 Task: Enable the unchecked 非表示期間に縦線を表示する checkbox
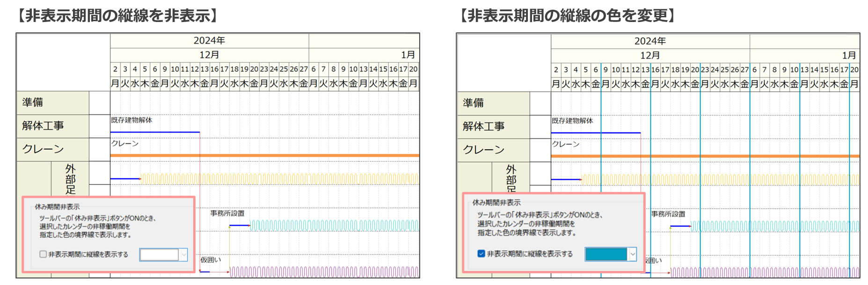[x=43, y=254]
